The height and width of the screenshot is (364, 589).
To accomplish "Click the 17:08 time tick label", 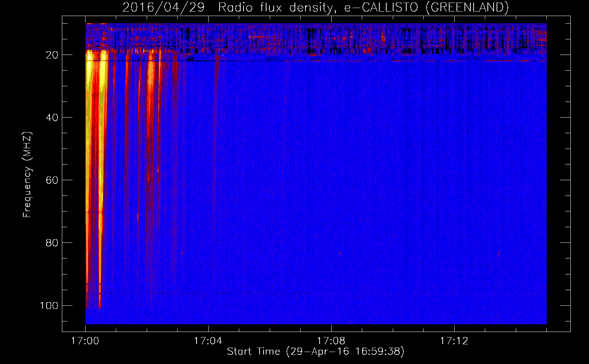I will (x=331, y=341).
